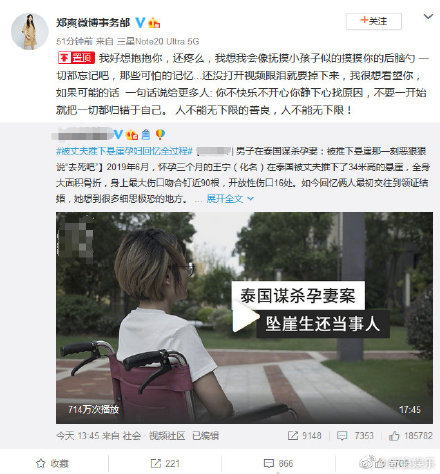Open the 视频社区 link
This screenshot has width=440, height=474.
167,436
